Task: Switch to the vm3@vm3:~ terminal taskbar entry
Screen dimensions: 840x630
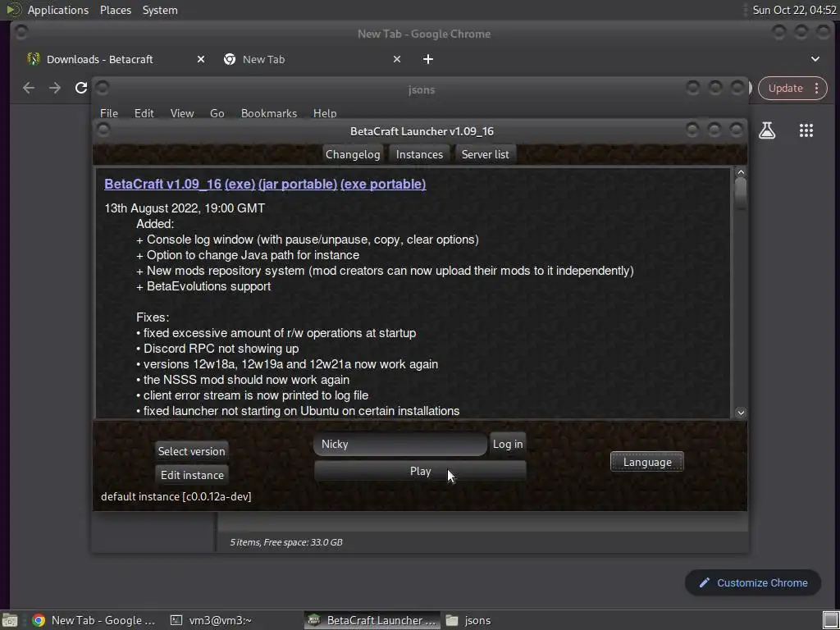Action: (211, 620)
